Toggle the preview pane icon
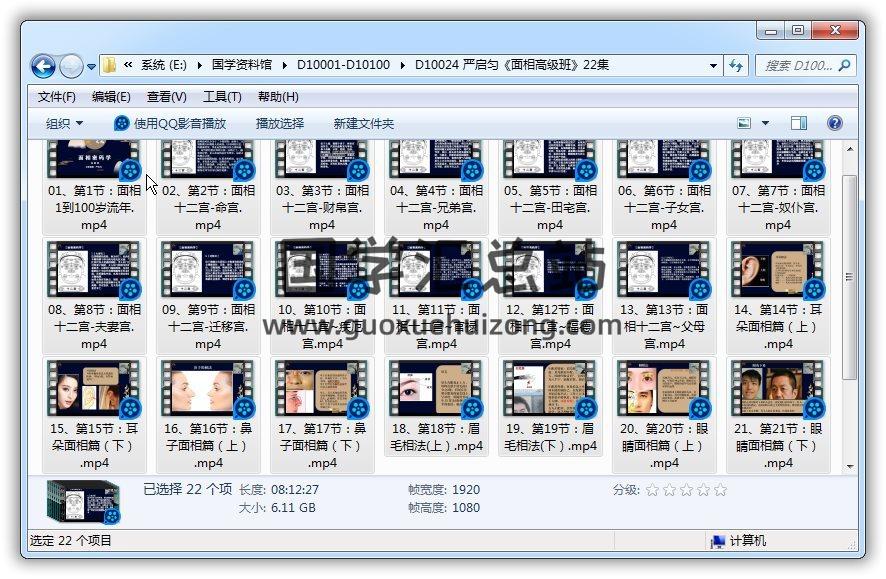The height and width of the screenshot is (579, 886). click(x=798, y=123)
